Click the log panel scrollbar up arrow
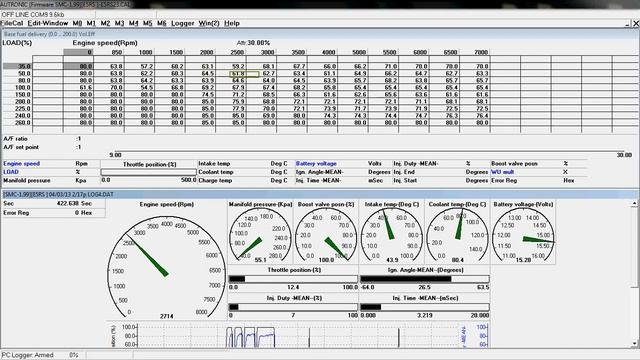 635,203
